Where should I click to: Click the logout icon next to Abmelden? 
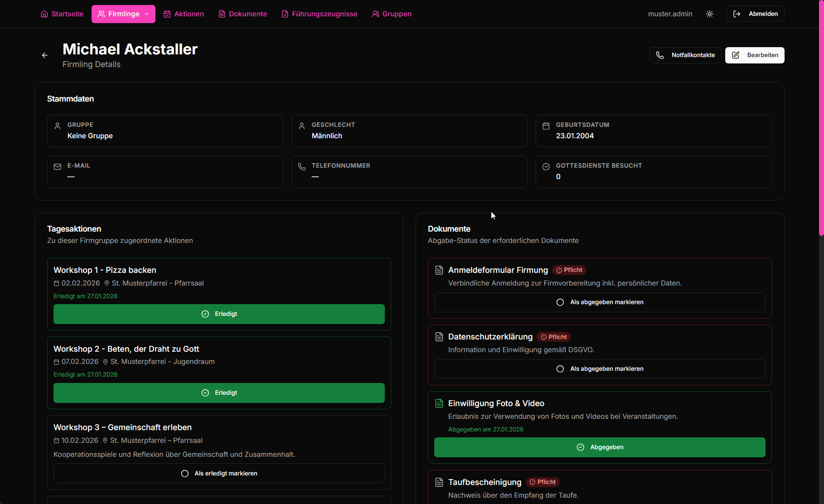pyautogui.click(x=737, y=14)
